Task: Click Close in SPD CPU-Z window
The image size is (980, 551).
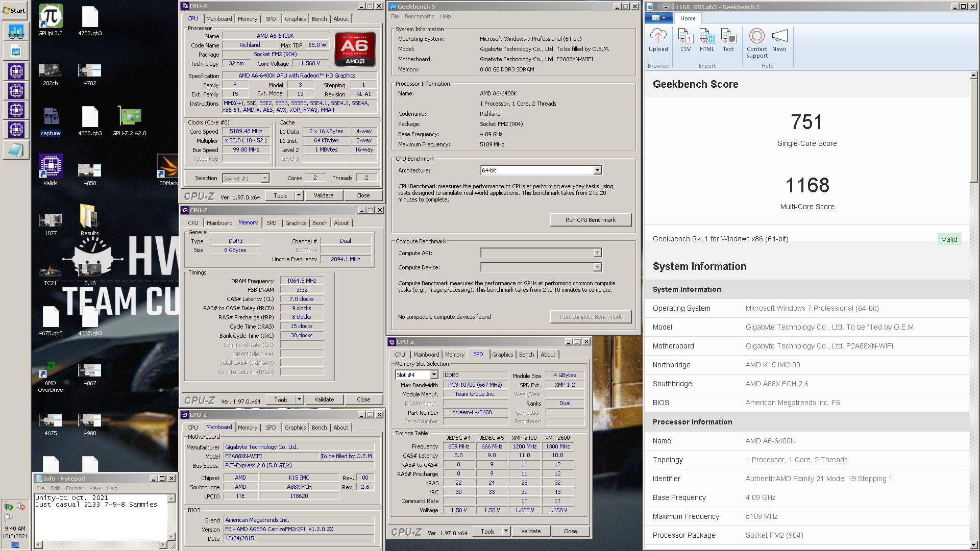Action: [x=570, y=531]
